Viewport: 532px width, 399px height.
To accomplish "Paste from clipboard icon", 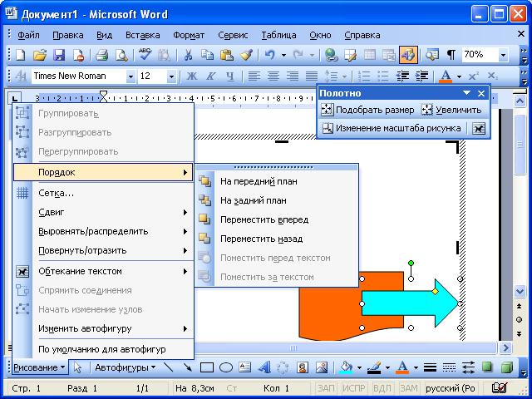I will coord(226,55).
